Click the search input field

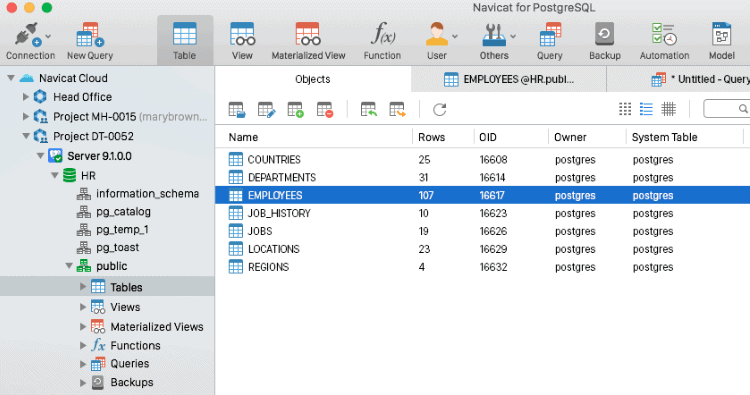click(726, 109)
